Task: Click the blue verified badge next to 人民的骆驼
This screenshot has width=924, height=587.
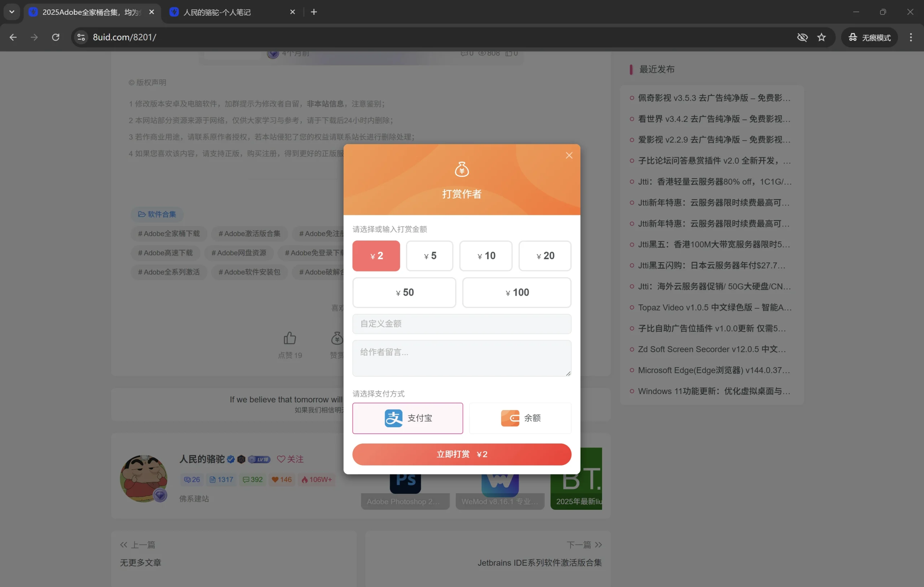Action: click(x=231, y=459)
